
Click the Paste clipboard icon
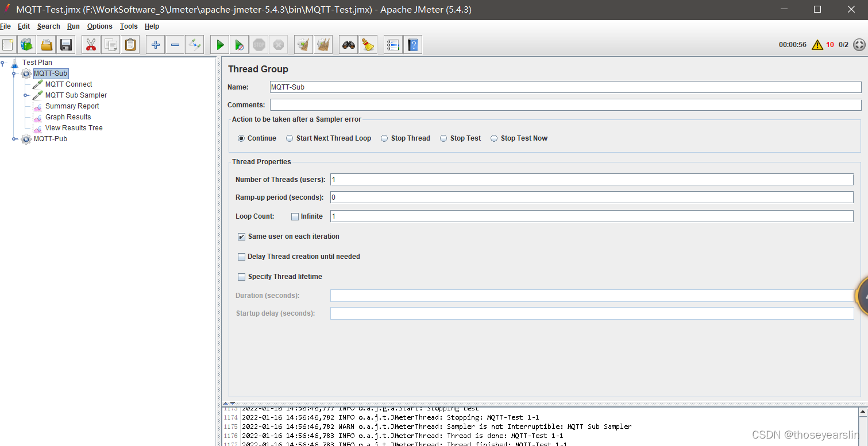click(x=130, y=44)
